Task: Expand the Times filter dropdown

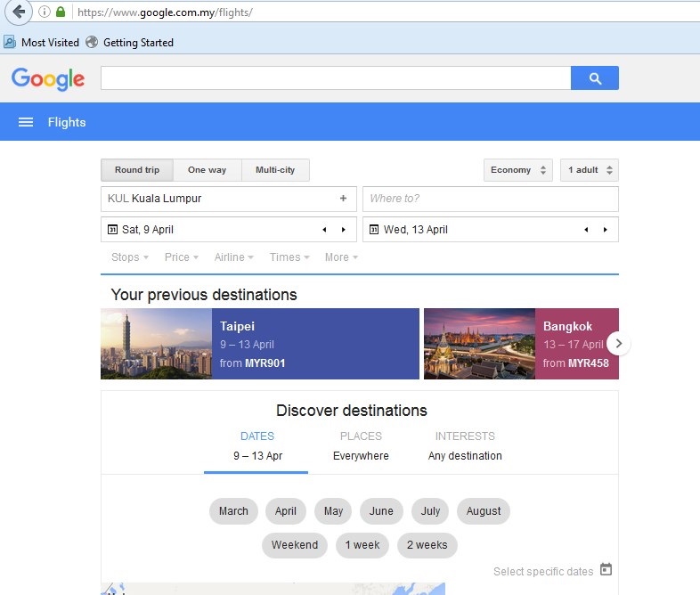Action: [x=289, y=257]
